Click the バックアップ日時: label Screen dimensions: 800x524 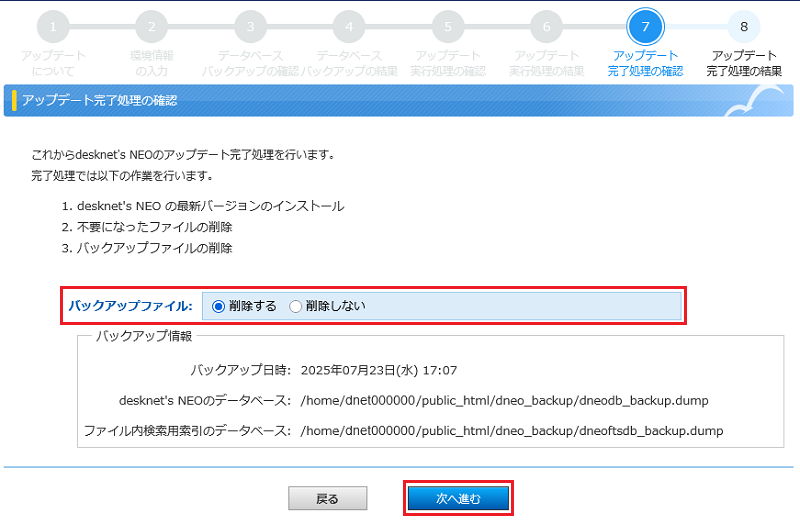pyautogui.click(x=241, y=370)
